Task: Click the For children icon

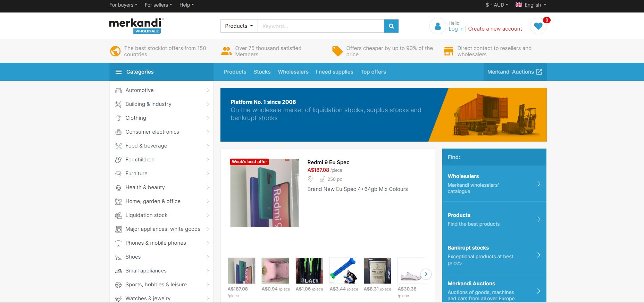Action: tap(118, 160)
